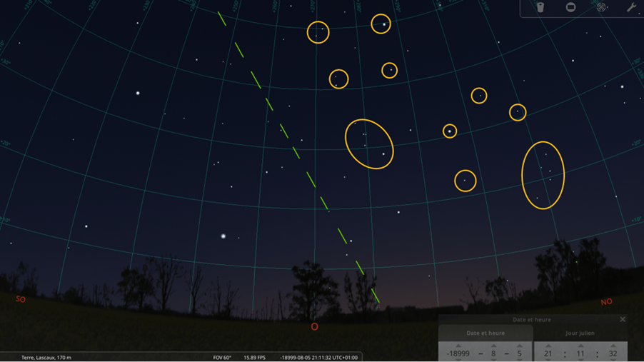Enable the Telrad sight icon
Screen dimensions: 644x362
(x=601, y=7)
